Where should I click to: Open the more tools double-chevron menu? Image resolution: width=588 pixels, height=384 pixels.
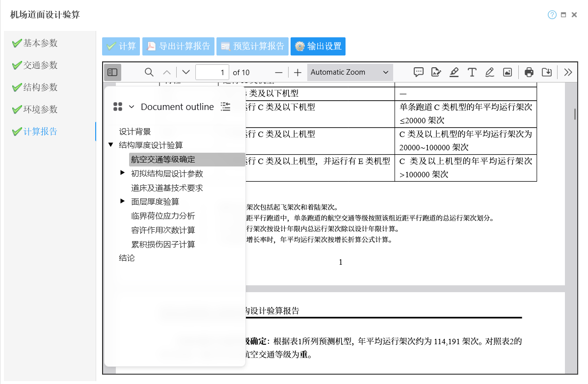(x=568, y=72)
